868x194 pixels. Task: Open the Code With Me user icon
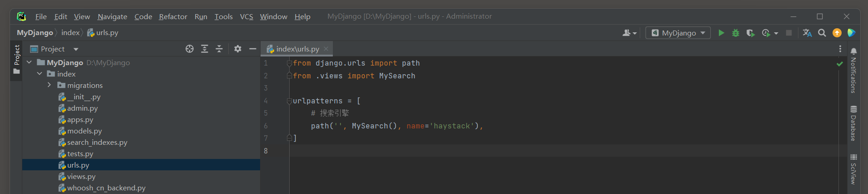pyautogui.click(x=629, y=33)
